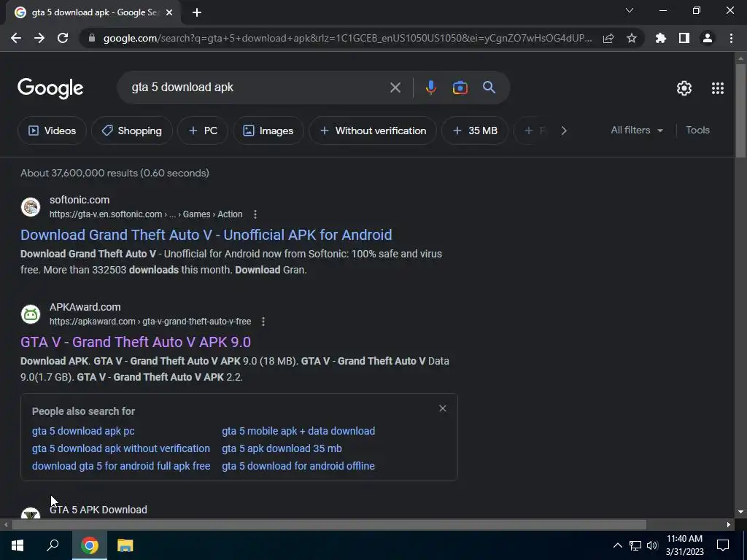Click the address bar URL

pos(348,38)
